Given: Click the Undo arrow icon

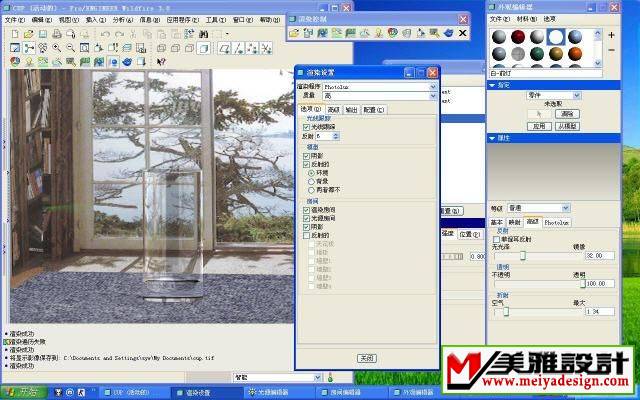Looking at the screenshot, I should [x=105, y=34].
